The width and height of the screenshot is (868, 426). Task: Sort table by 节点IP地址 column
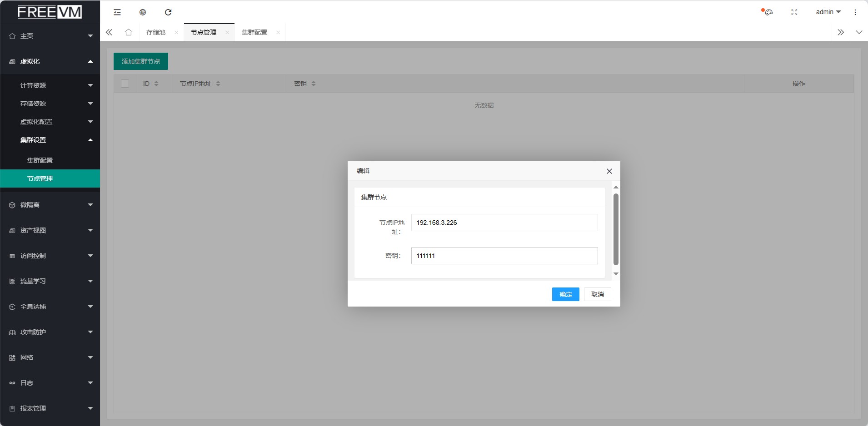pos(218,84)
